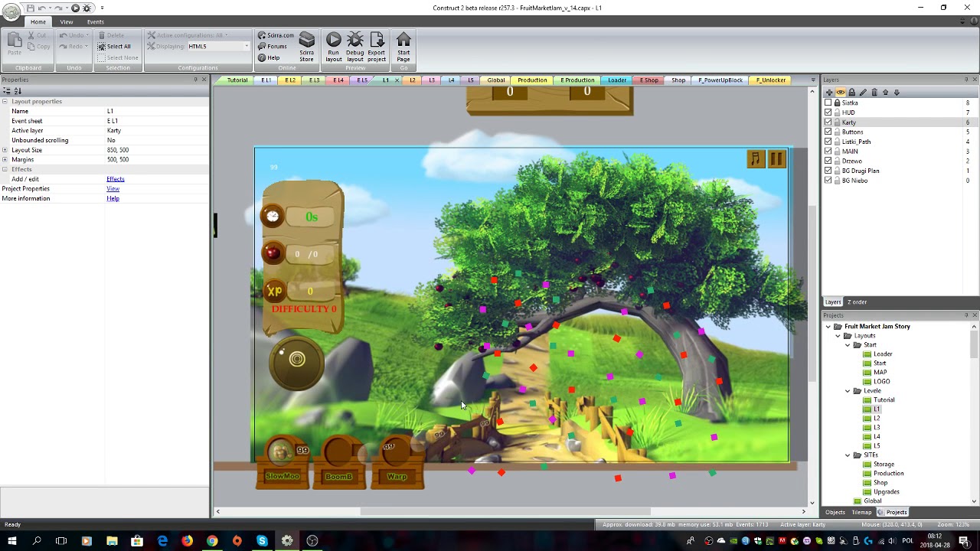Click the Effects link in properties

point(116,179)
